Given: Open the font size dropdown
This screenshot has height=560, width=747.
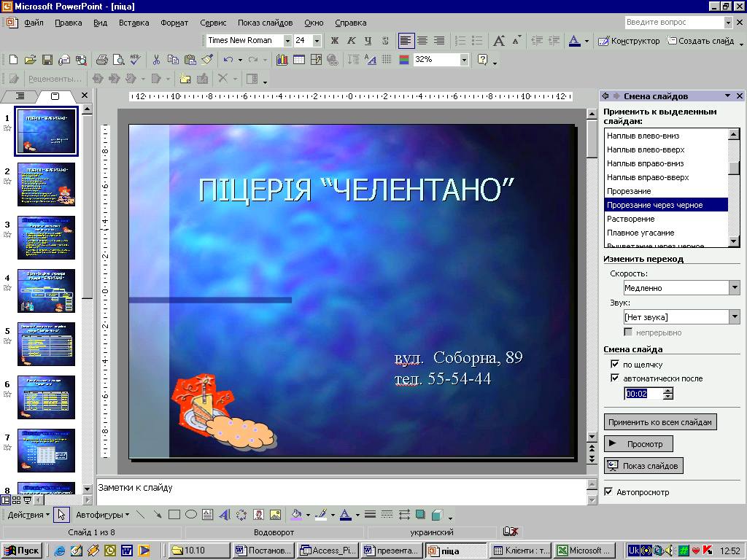Looking at the screenshot, I should click(x=317, y=41).
